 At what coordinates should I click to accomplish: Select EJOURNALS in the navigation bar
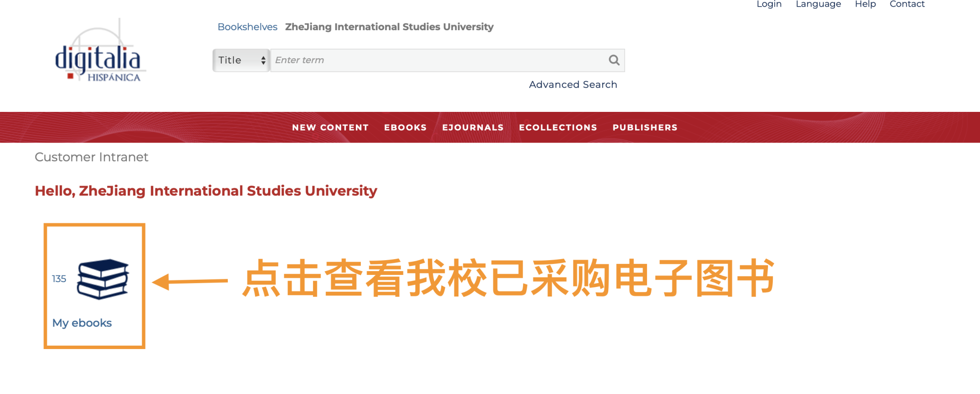tap(473, 128)
